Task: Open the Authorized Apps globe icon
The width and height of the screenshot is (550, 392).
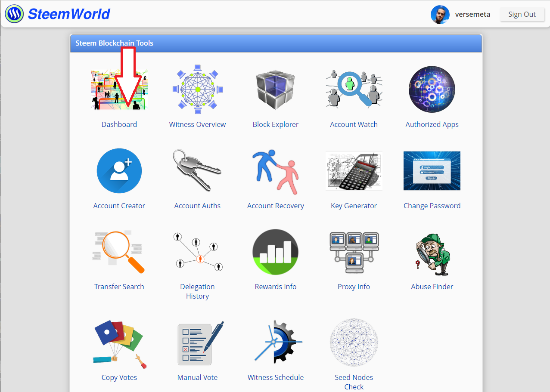Action: [x=432, y=90]
